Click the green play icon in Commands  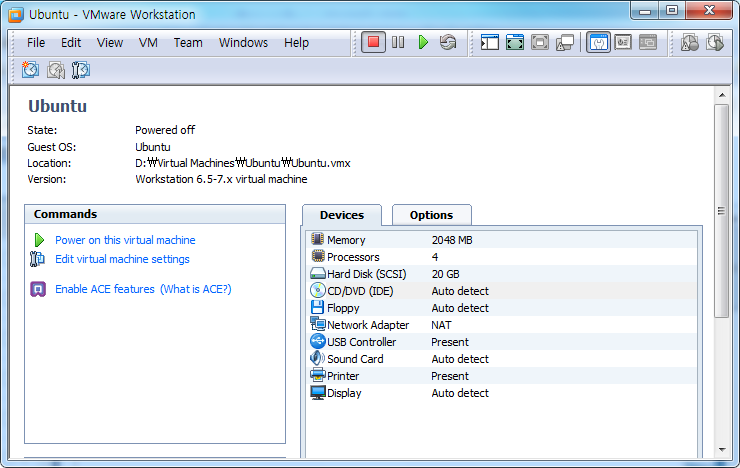(39, 240)
